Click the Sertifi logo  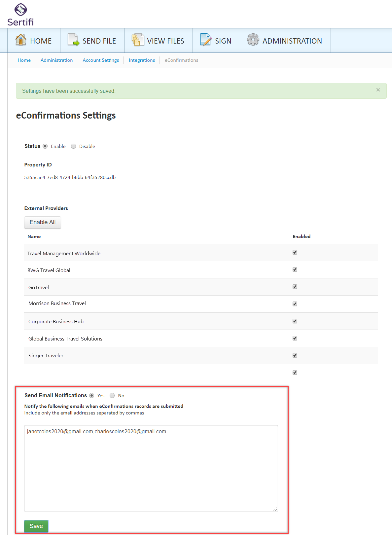[20, 15]
